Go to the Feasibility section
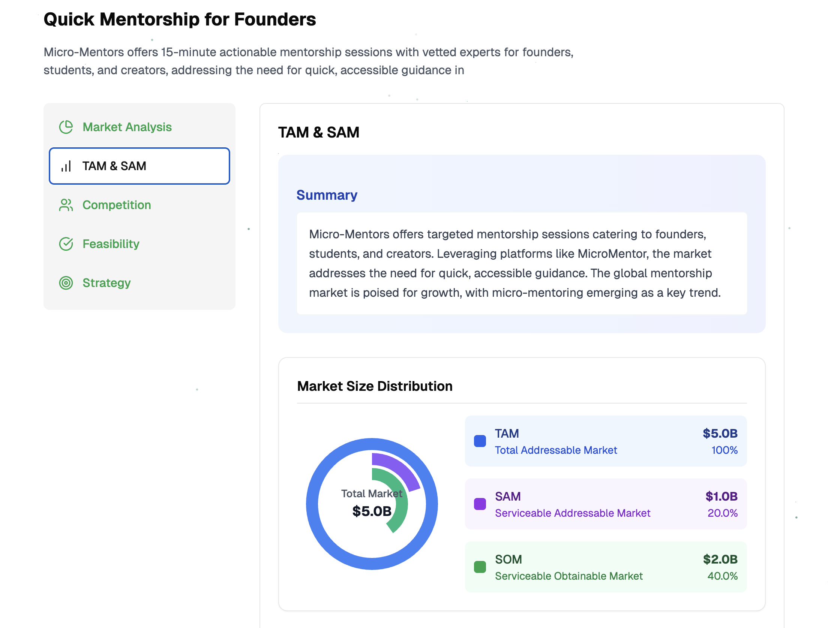This screenshot has height=628, width=840. pyautogui.click(x=111, y=244)
